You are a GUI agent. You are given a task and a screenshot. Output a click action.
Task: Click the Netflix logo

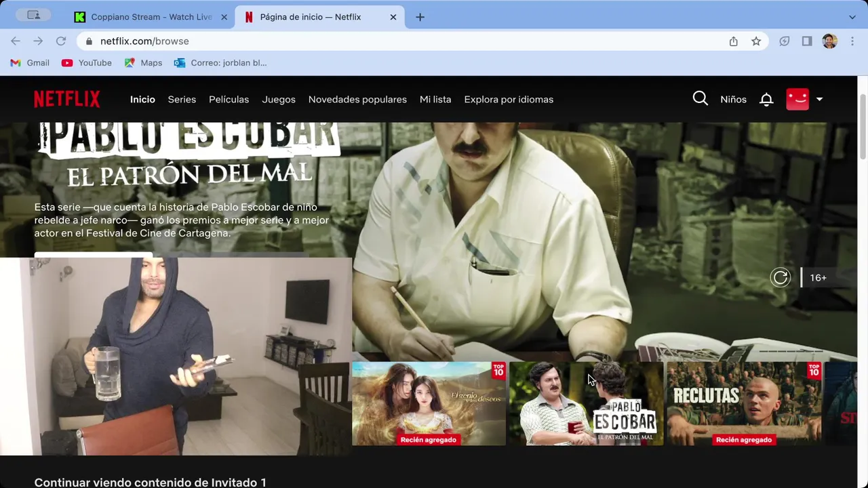point(67,99)
